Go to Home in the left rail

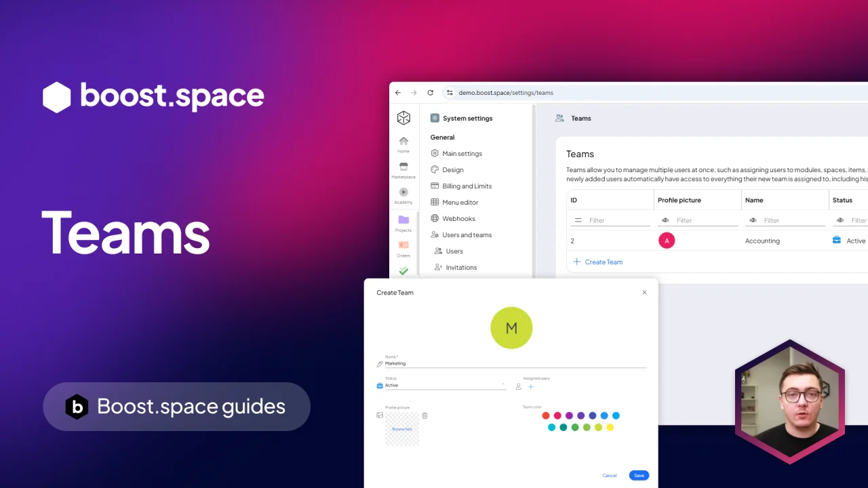point(403,144)
